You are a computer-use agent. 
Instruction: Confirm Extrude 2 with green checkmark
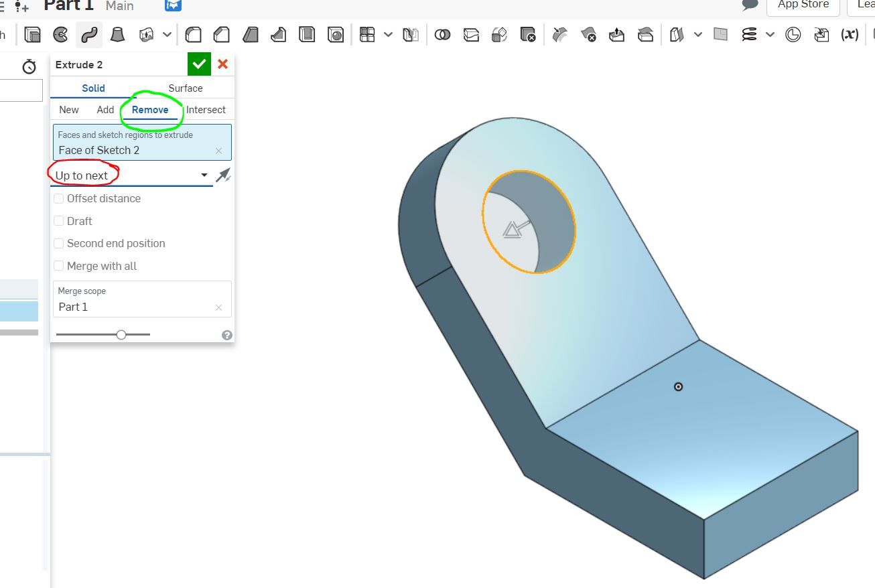[199, 64]
